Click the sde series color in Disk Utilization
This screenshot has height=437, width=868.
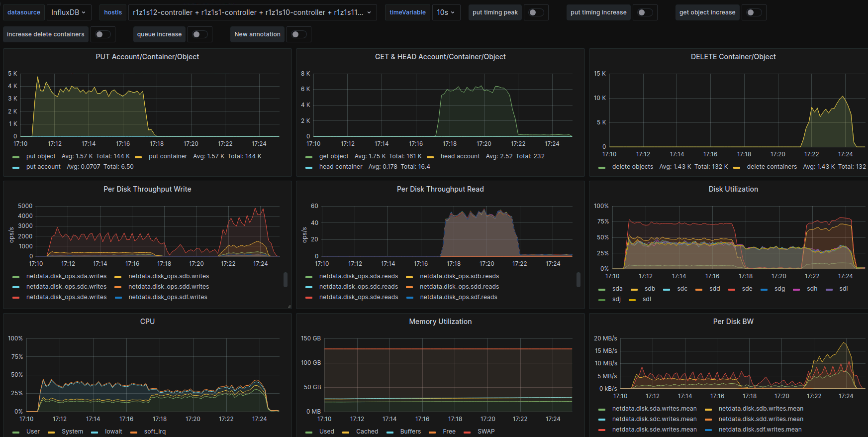coord(731,289)
